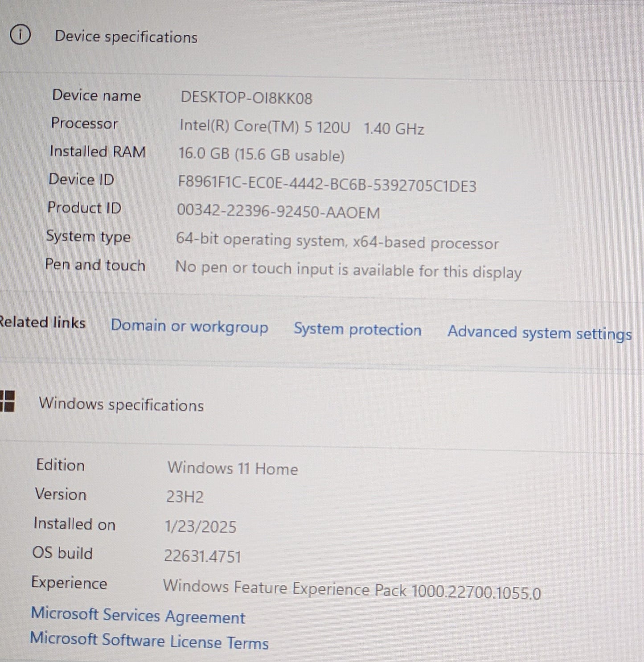644x662 pixels.
Task: Open Microsoft Software License Terms link
Action: [149, 641]
